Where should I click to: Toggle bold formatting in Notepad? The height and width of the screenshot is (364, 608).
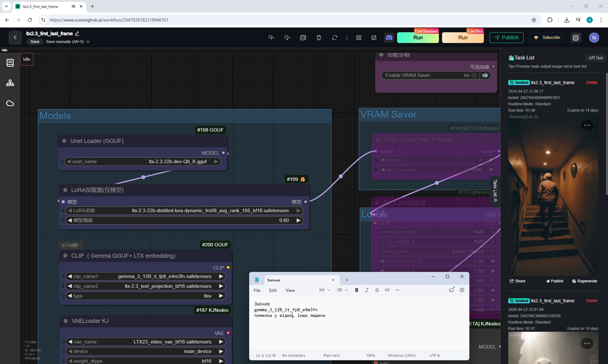point(357,290)
